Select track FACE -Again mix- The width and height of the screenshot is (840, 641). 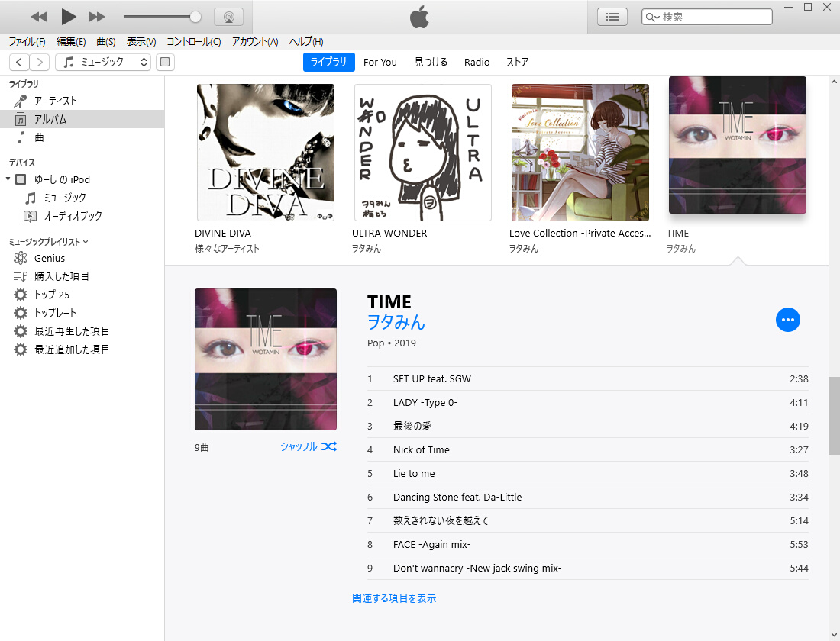tap(588, 544)
